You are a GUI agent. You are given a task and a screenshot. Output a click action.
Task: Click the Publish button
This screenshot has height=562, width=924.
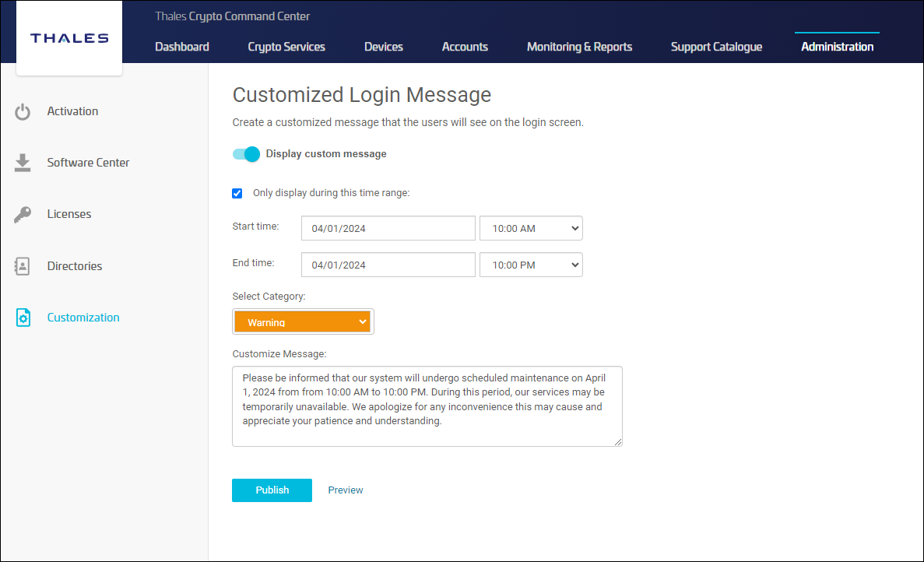[x=272, y=490]
